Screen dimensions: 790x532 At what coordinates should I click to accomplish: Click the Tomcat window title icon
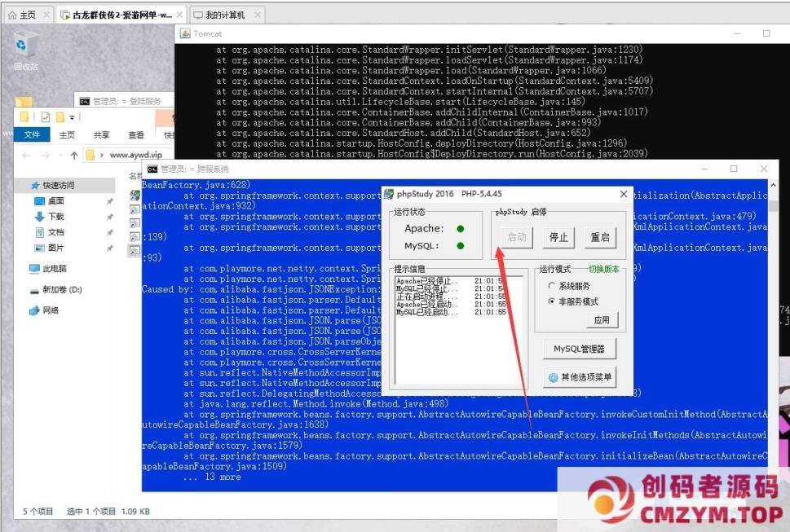185,33
